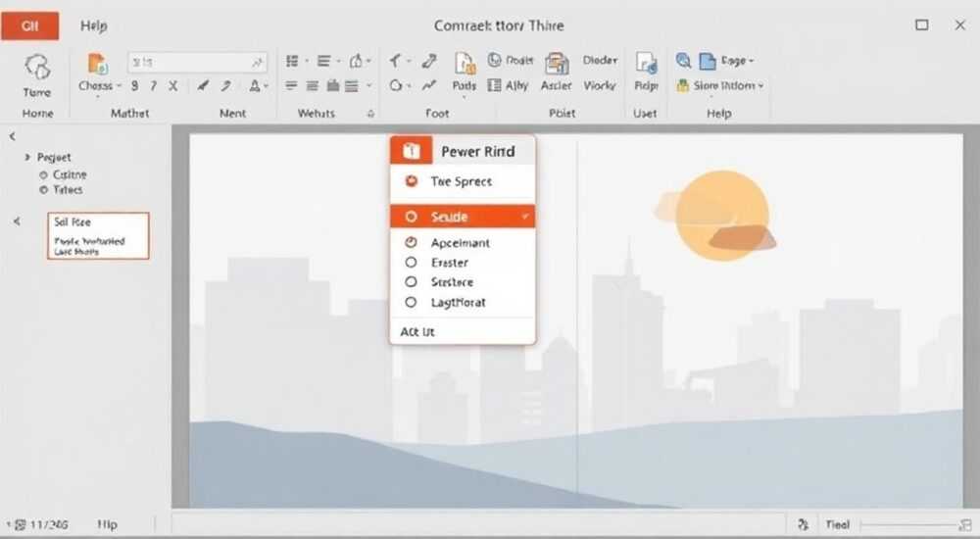Click the Act Ut menu entry
The image size is (980, 539).
pyautogui.click(x=417, y=332)
